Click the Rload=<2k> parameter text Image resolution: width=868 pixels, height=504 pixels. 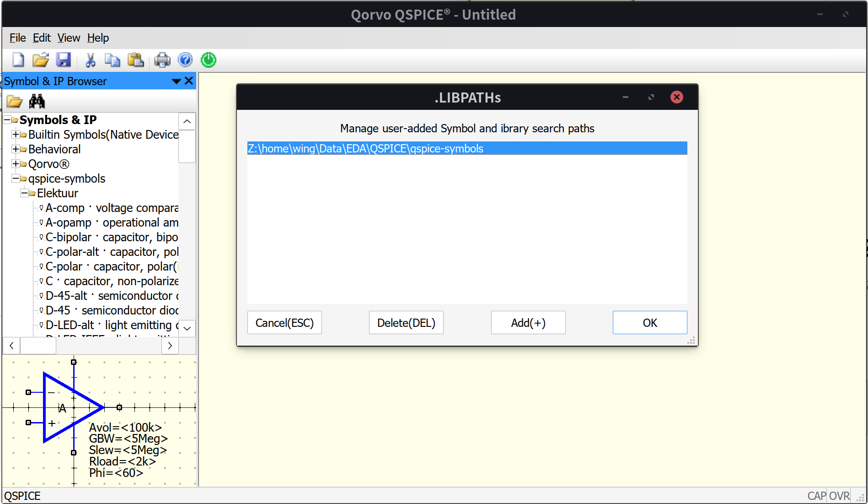(x=123, y=461)
